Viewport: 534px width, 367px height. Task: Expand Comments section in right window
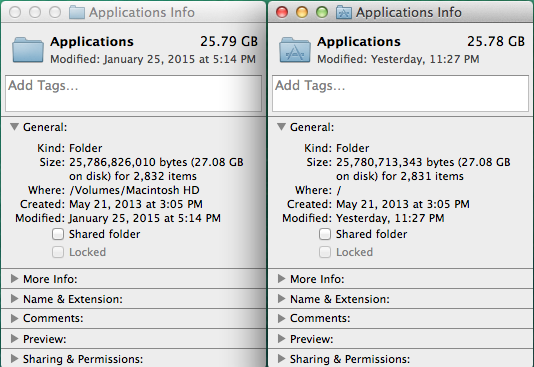[x=281, y=318]
